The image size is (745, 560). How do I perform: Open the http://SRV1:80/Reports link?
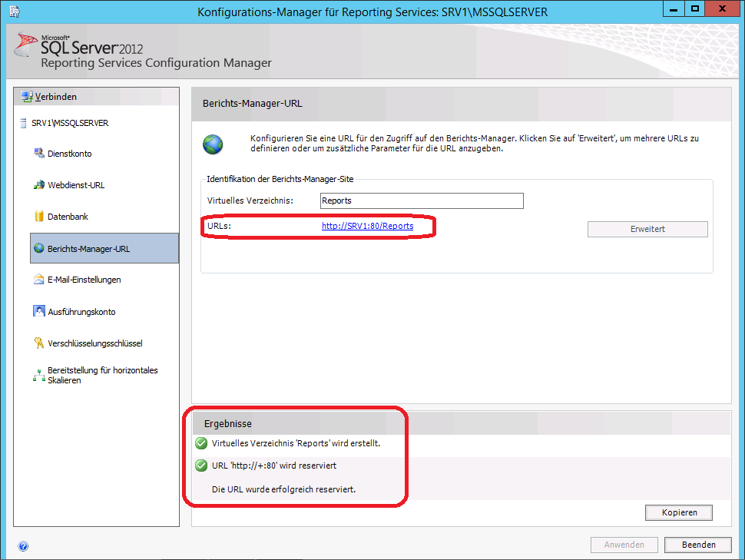[x=367, y=226]
